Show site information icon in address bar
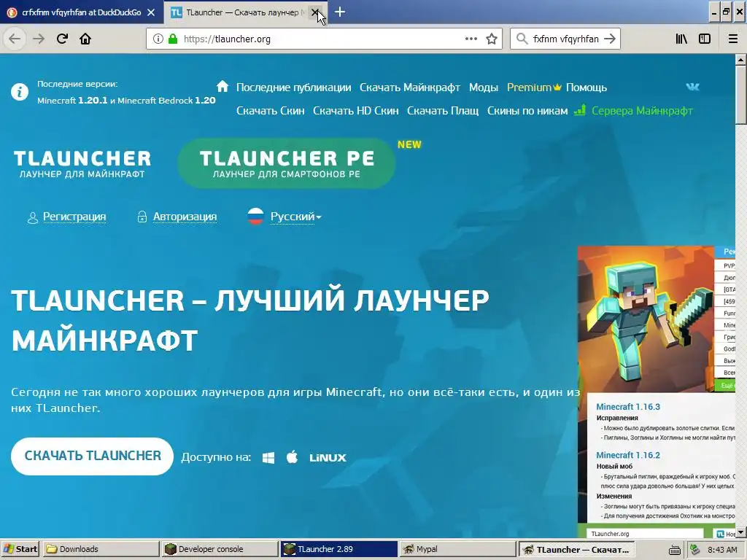This screenshot has height=560, width=747. click(158, 39)
